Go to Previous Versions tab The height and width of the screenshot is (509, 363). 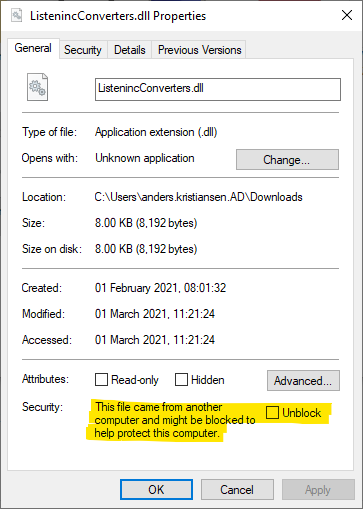point(199,50)
